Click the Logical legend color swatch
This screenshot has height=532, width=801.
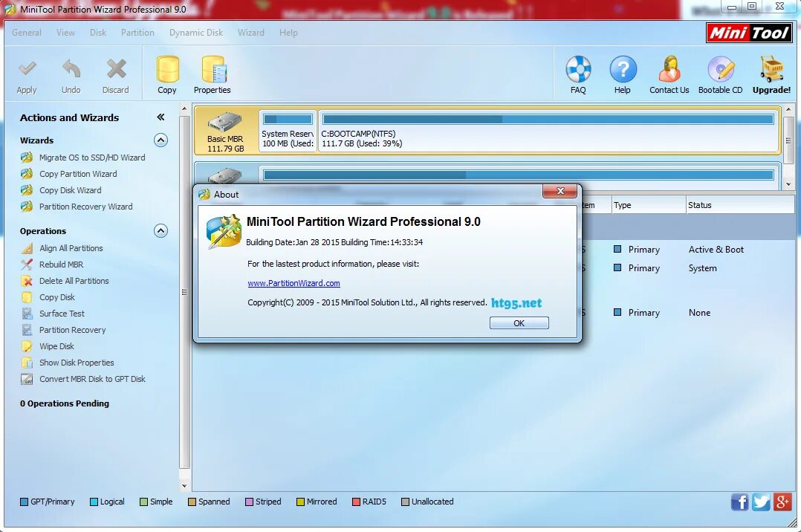(94, 502)
